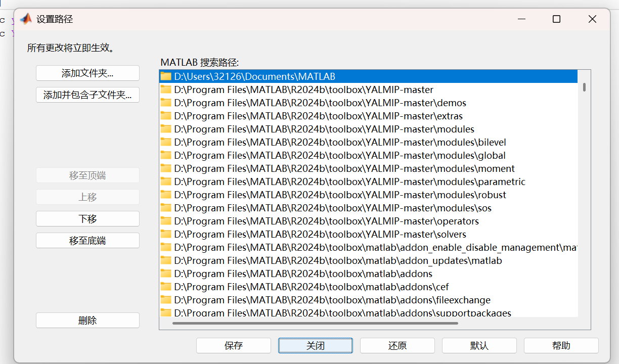
Task: Click the 删除 button
Action: [x=87, y=320]
